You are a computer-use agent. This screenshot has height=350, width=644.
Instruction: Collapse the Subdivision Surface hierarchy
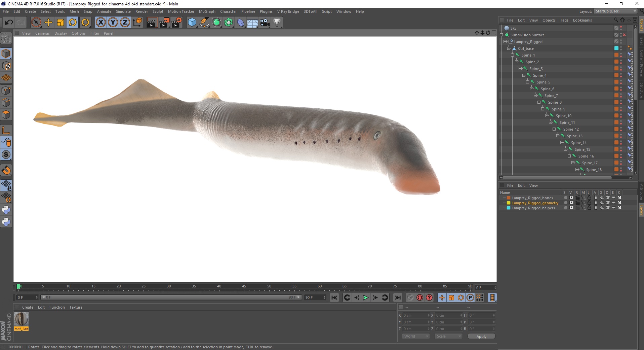[x=501, y=35]
